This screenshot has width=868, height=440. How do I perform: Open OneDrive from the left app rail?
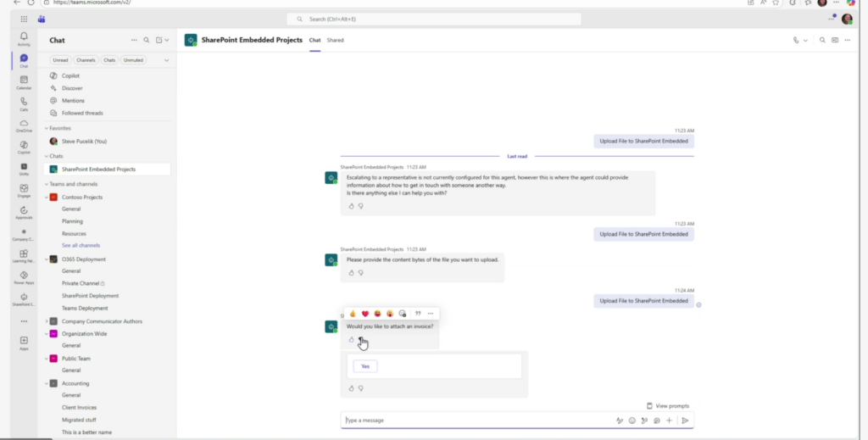click(x=24, y=125)
